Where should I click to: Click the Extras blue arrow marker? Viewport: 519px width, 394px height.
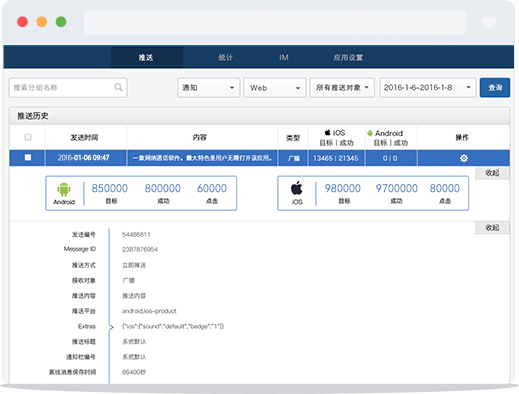111,327
